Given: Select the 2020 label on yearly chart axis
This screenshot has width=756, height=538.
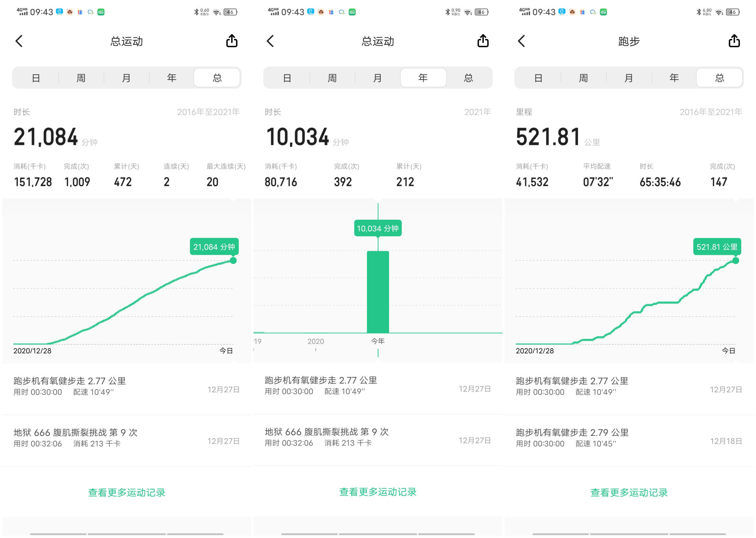Looking at the screenshot, I should (x=316, y=342).
